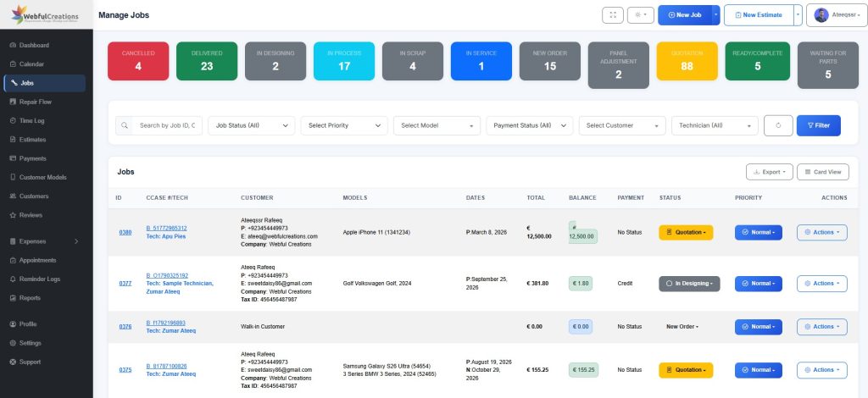Viewport: 868px width, 398px height.
Task: Click the Settings gear icon
Action: tap(14, 343)
